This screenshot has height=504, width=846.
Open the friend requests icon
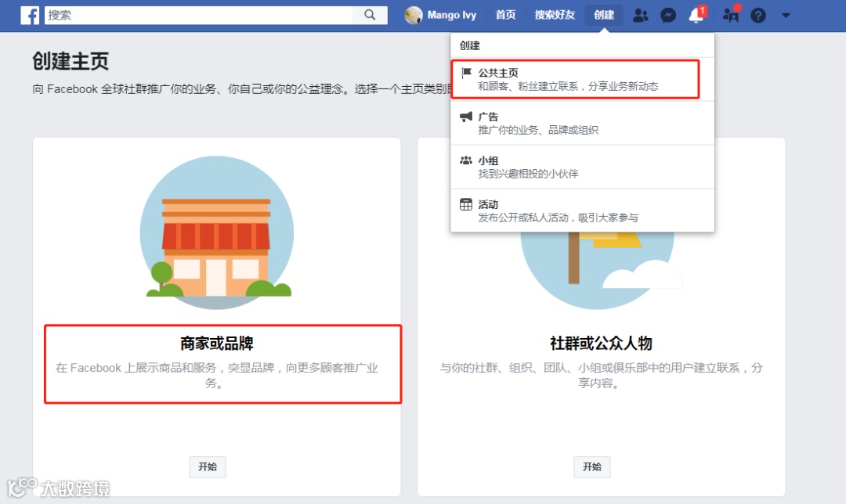point(641,15)
